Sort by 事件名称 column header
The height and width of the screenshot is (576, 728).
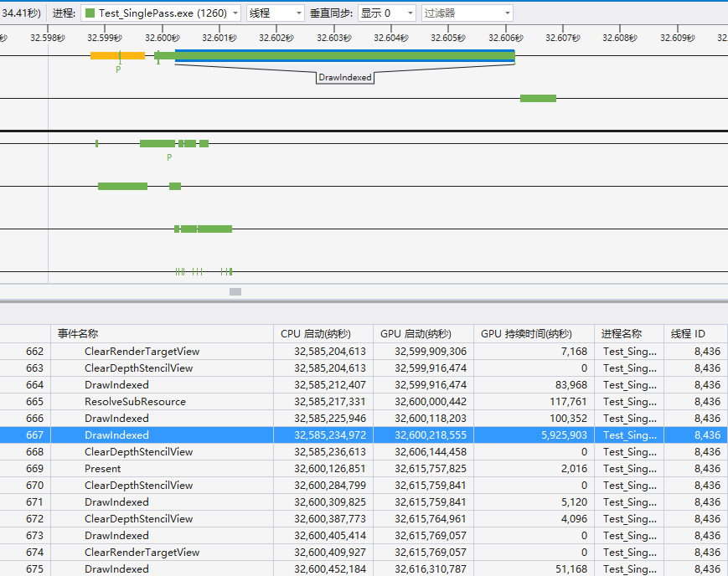click(x=162, y=334)
